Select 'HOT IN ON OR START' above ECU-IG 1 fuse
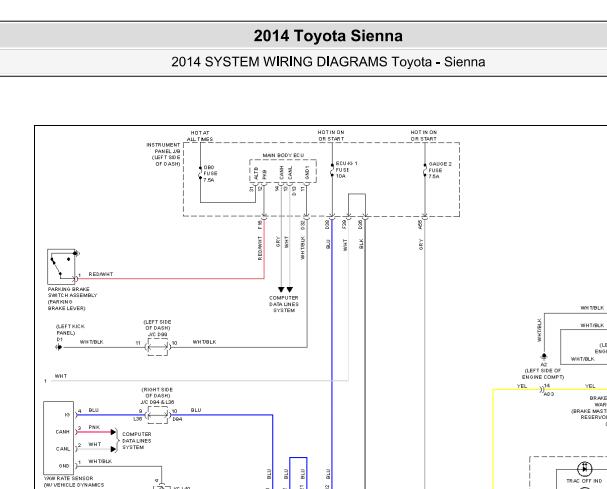This screenshot has width=607, height=489. pos(331,136)
